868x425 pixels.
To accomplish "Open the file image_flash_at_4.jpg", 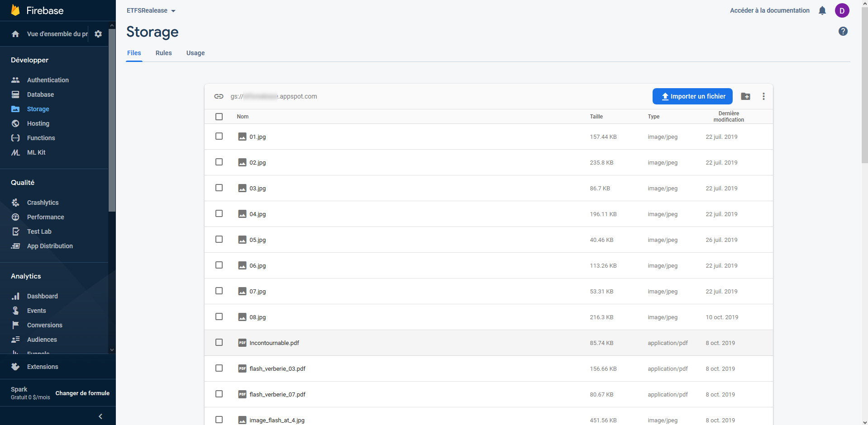I will click(x=277, y=420).
